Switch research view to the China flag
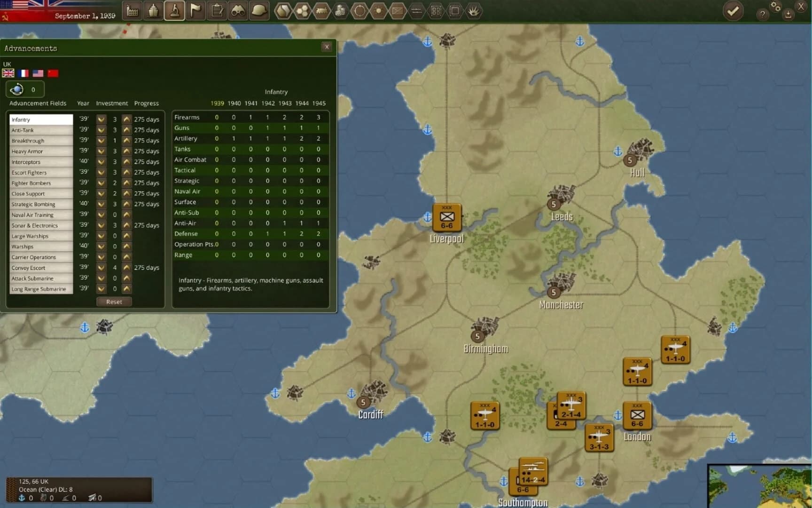Viewport: 812px width, 508px height. [53, 73]
